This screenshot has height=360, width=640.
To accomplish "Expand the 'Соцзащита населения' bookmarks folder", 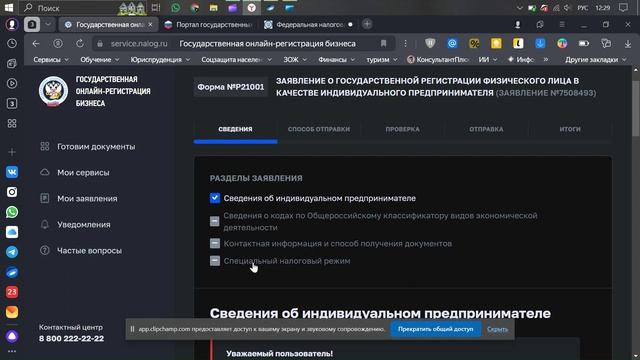I will pos(236,60).
